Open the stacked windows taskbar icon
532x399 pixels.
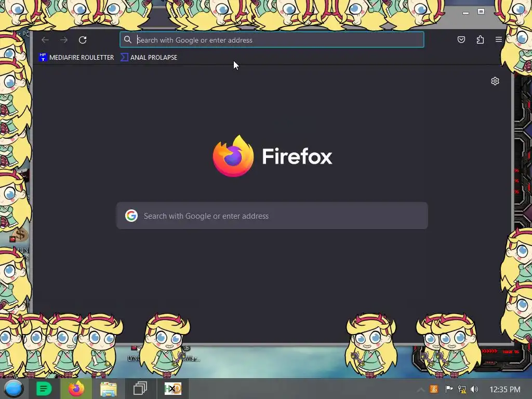(140, 389)
